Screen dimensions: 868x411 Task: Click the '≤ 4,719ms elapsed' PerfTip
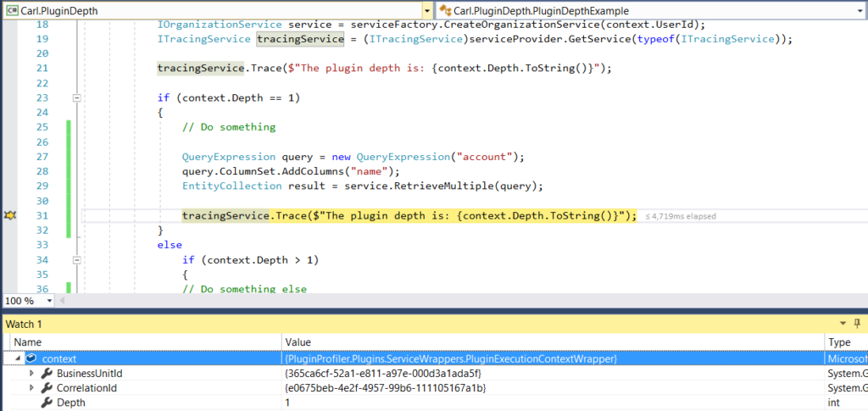(x=681, y=216)
